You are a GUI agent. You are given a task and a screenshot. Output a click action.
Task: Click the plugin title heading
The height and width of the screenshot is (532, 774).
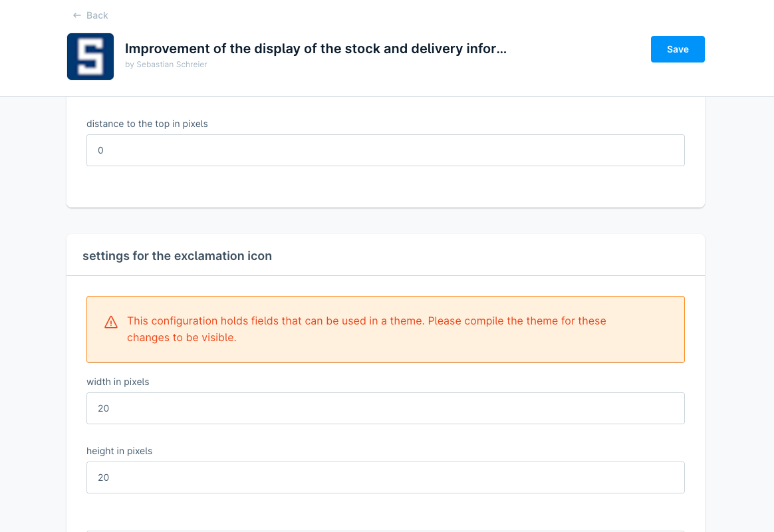315,49
